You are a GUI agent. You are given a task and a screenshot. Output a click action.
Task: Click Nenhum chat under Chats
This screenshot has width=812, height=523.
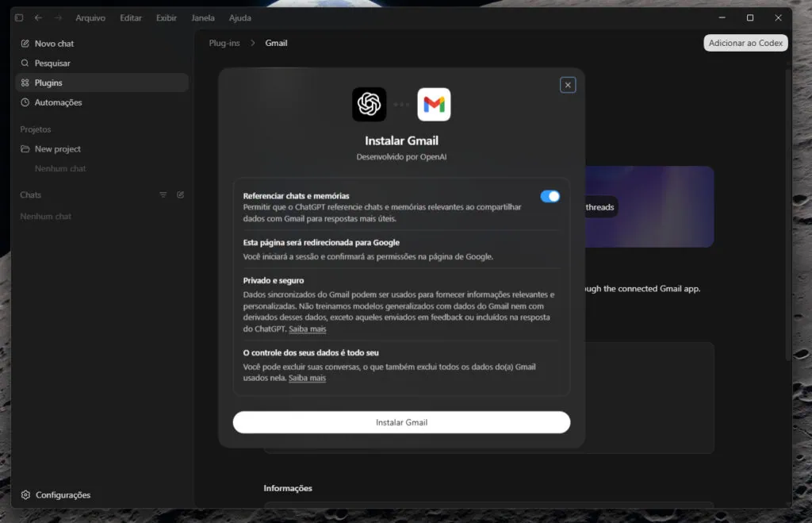pyautogui.click(x=45, y=216)
